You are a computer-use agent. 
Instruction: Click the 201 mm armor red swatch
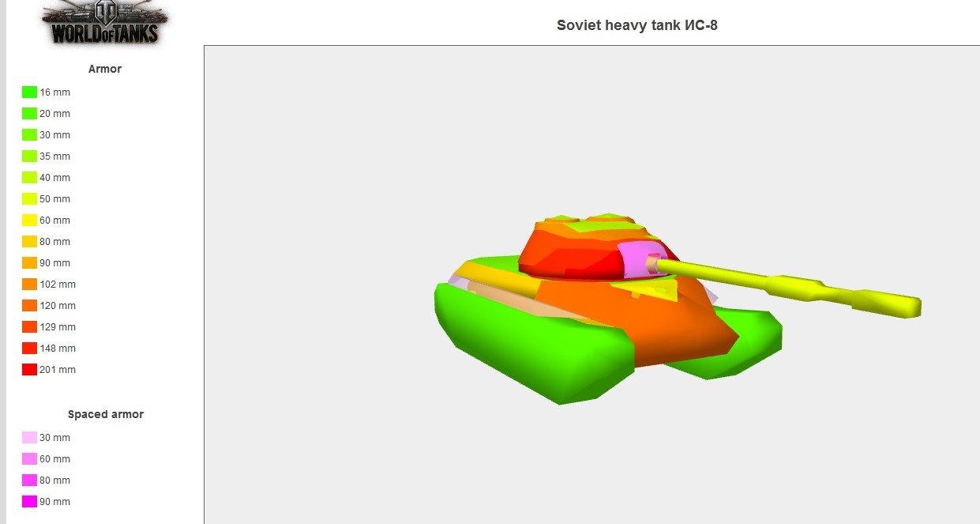tap(29, 370)
